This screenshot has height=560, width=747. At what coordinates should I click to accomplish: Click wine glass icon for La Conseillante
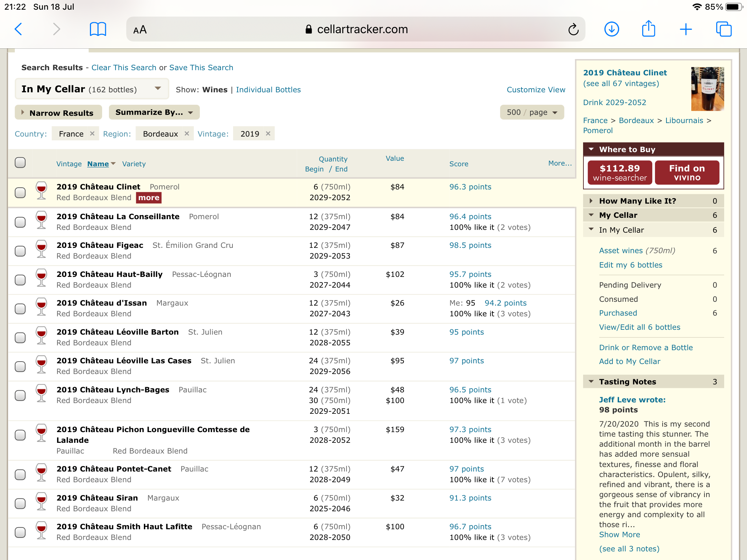tap(41, 220)
